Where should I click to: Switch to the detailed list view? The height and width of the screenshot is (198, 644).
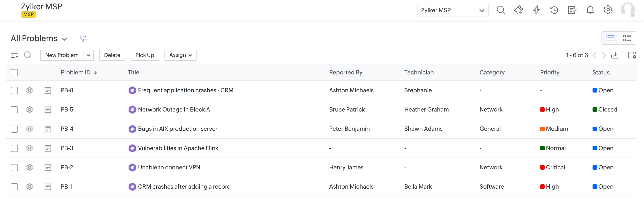tap(627, 38)
